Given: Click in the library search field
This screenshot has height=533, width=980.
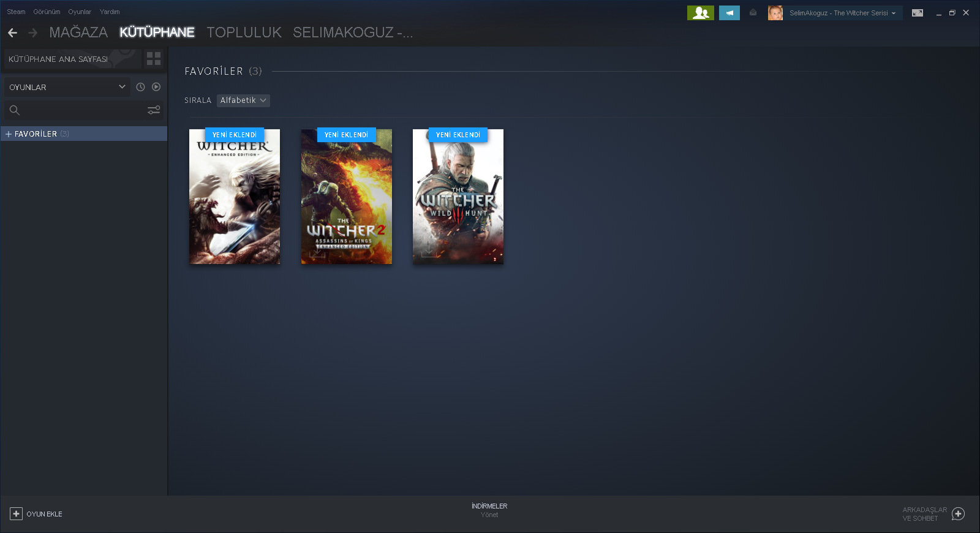Looking at the screenshot, I should point(84,110).
